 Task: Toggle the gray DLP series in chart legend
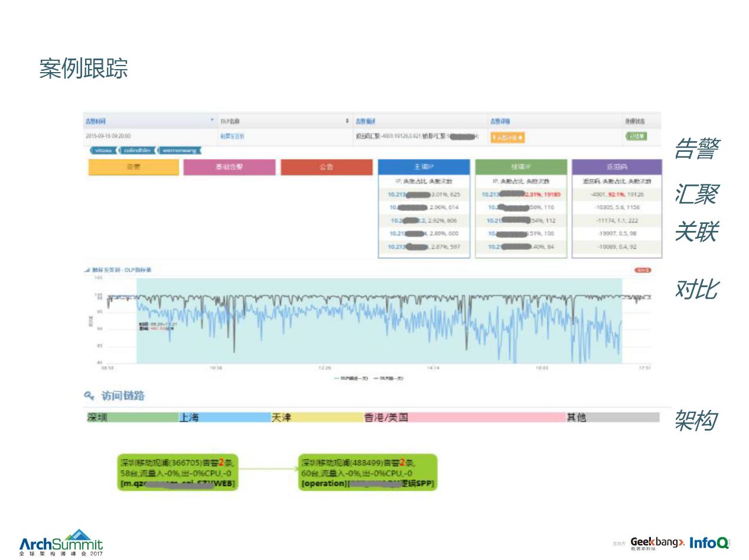point(387,377)
